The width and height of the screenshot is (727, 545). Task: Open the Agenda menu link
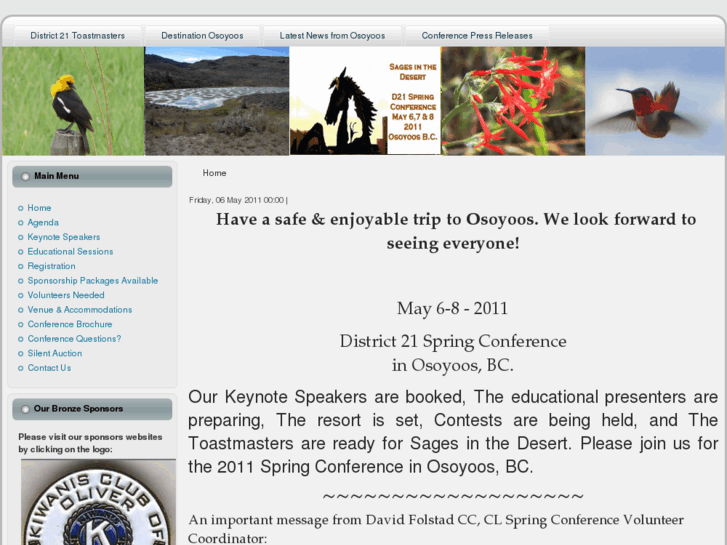(43, 223)
